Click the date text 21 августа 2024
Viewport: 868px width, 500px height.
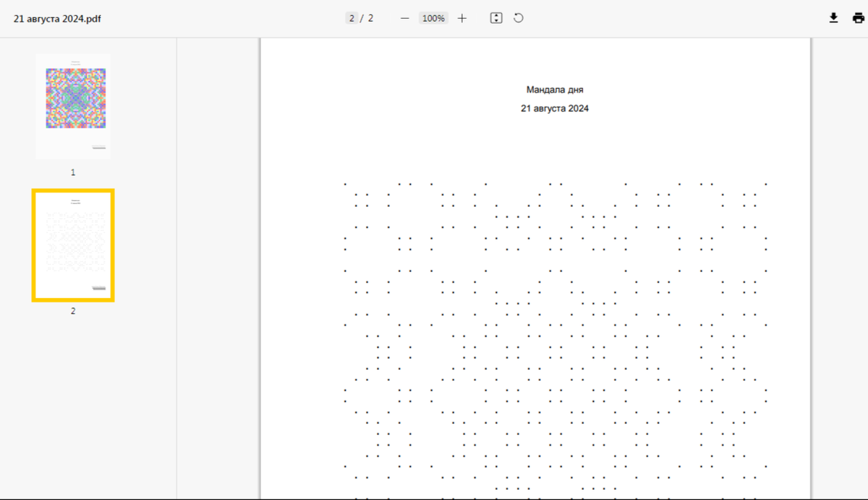point(555,109)
